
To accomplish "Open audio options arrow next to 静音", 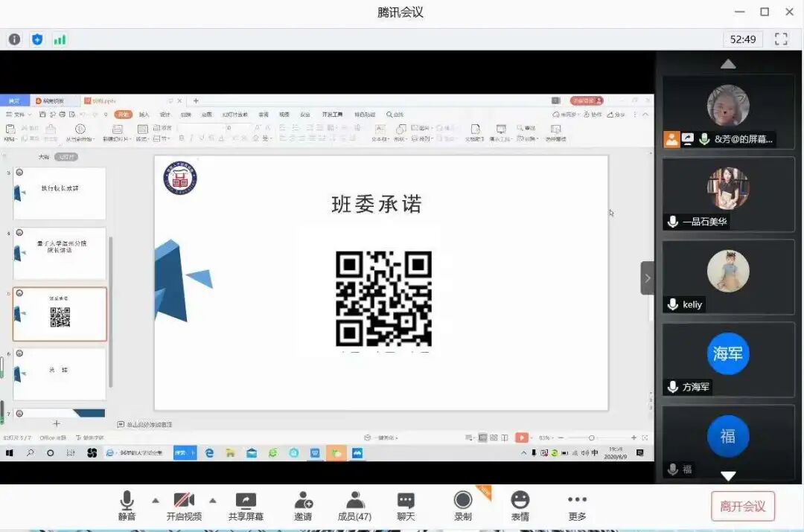I will click(156, 500).
